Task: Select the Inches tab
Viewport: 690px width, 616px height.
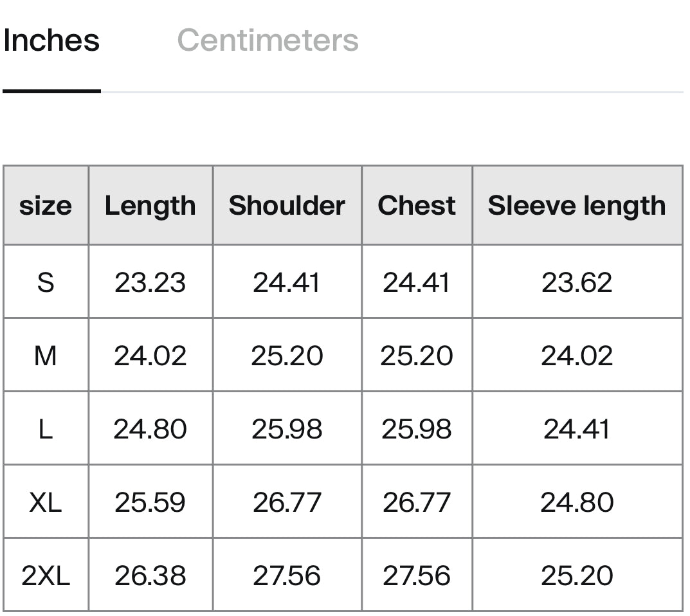Action: 51,41
